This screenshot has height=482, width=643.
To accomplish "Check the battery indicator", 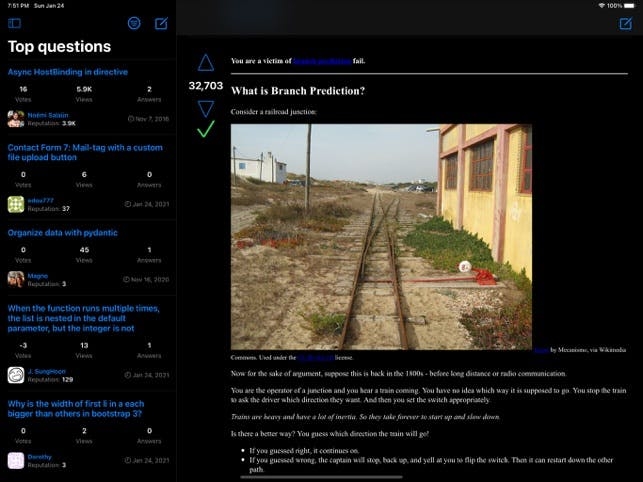I will (629, 5).
